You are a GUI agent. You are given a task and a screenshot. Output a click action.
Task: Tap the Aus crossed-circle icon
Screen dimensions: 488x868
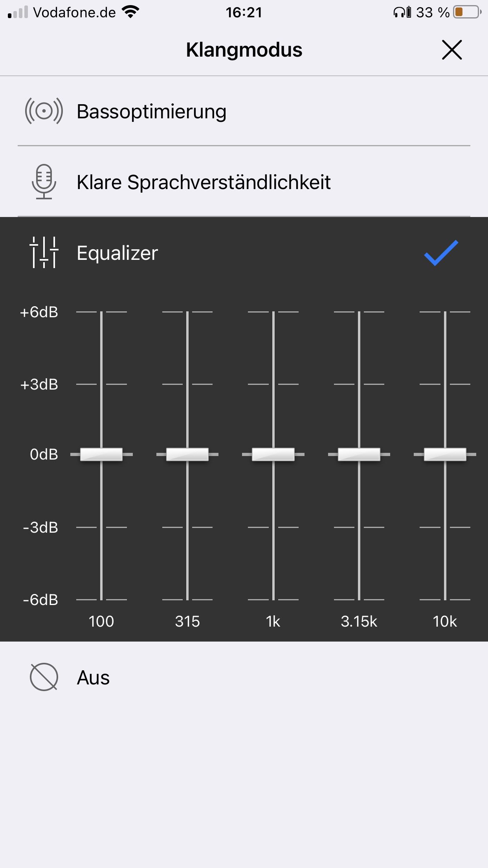click(x=44, y=677)
